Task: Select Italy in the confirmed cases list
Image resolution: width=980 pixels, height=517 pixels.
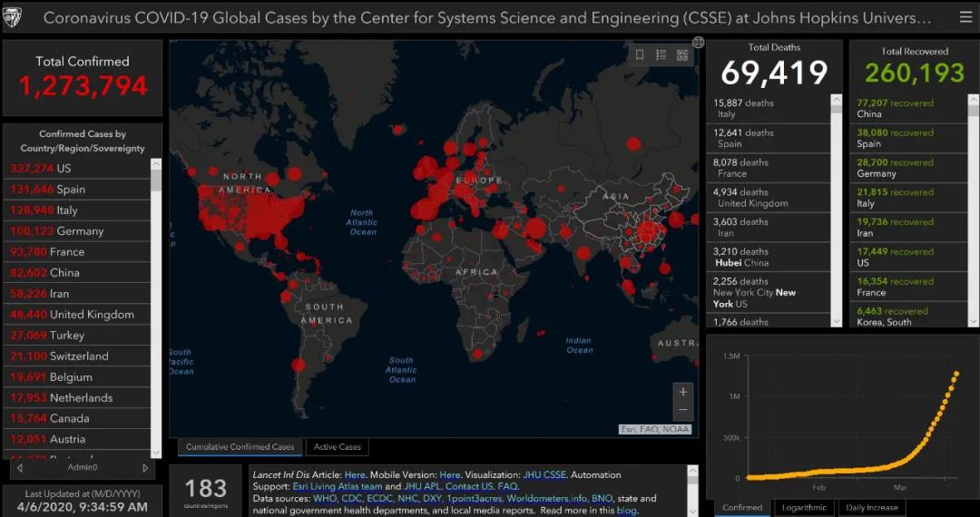Action: [x=68, y=210]
